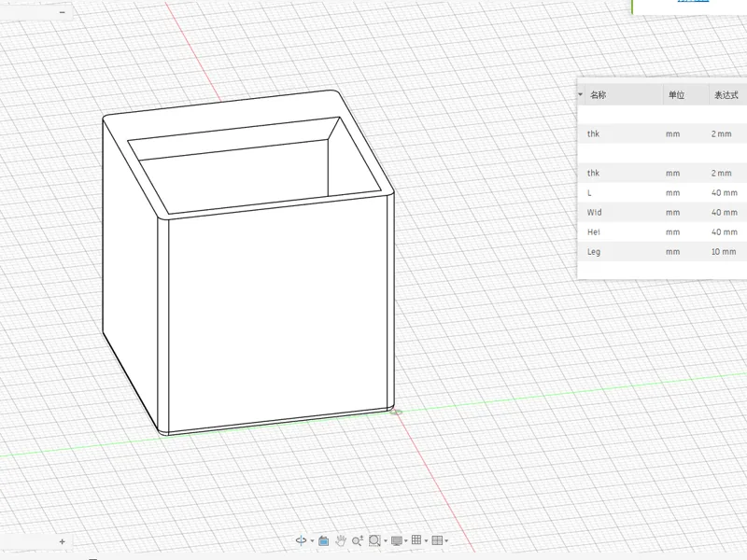Expand Display Settings dropdown arrow
747x560 pixels.
pyautogui.click(x=406, y=541)
